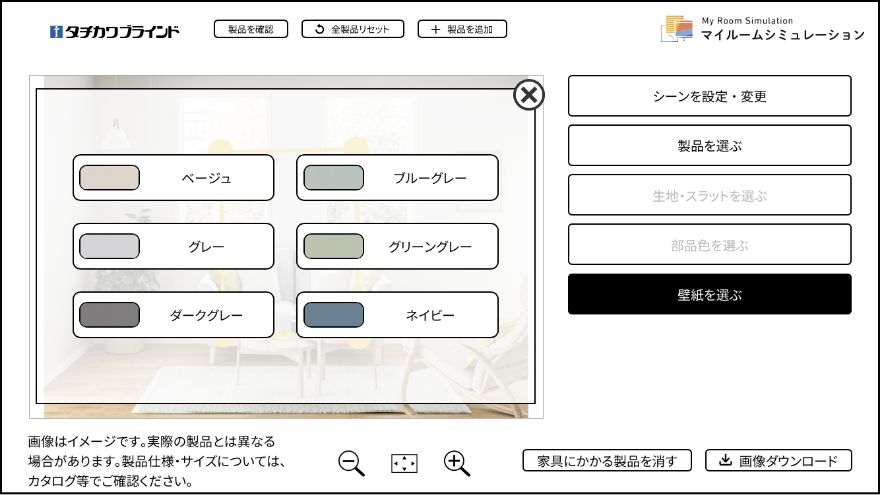Close the wallpaper color popup
The height and width of the screenshot is (495, 880).
(x=529, y=95)
